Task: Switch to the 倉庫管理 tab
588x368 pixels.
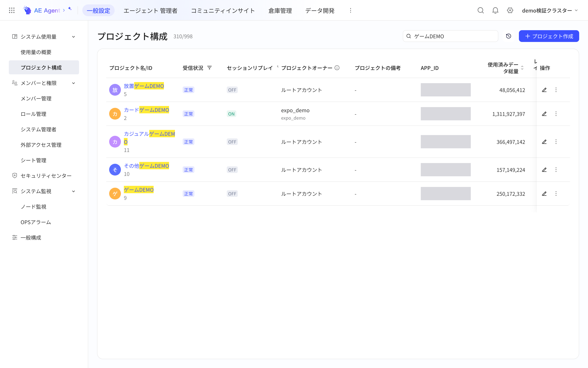Action: pyautogui.click(x=280, y=10)
